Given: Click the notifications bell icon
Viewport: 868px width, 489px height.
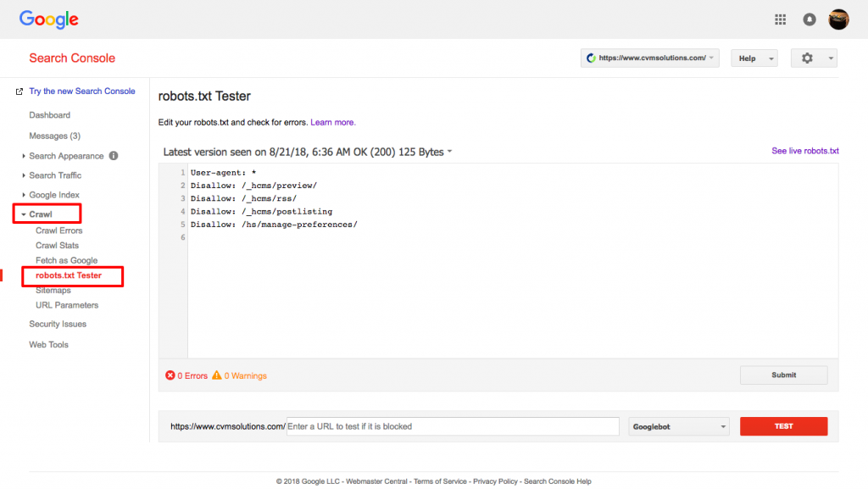Looking at the screenshot, I should click(810, 19).
